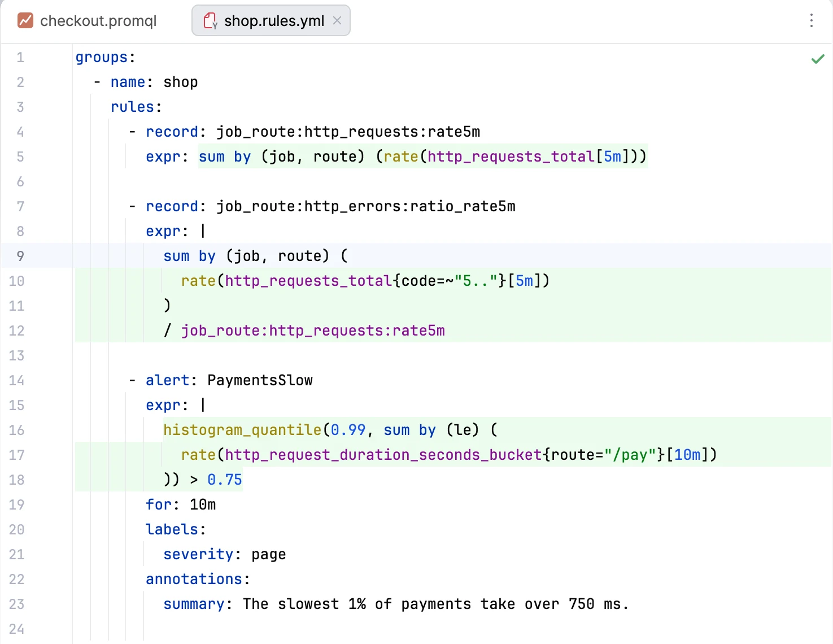Click 'job_route:http_requests:rate5m' record name on line 4

pyautogui.click(x=348, y=132)
